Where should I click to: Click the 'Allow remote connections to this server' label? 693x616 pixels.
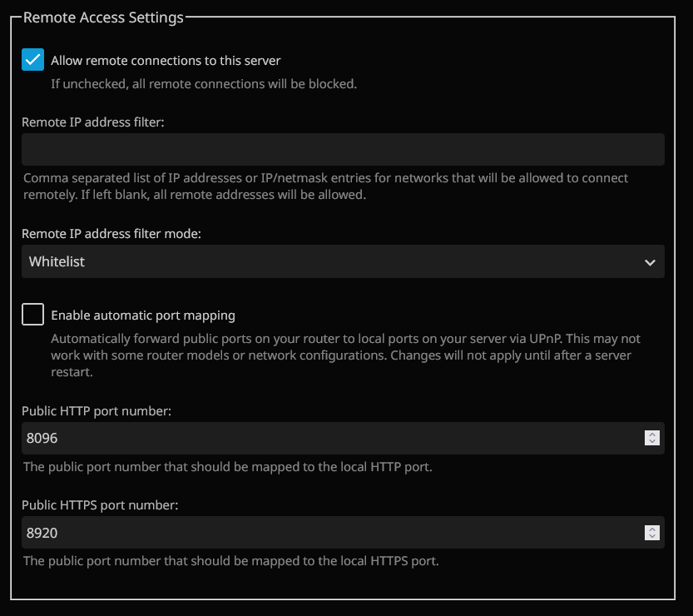pyautogui.click(x=166, y=60)
